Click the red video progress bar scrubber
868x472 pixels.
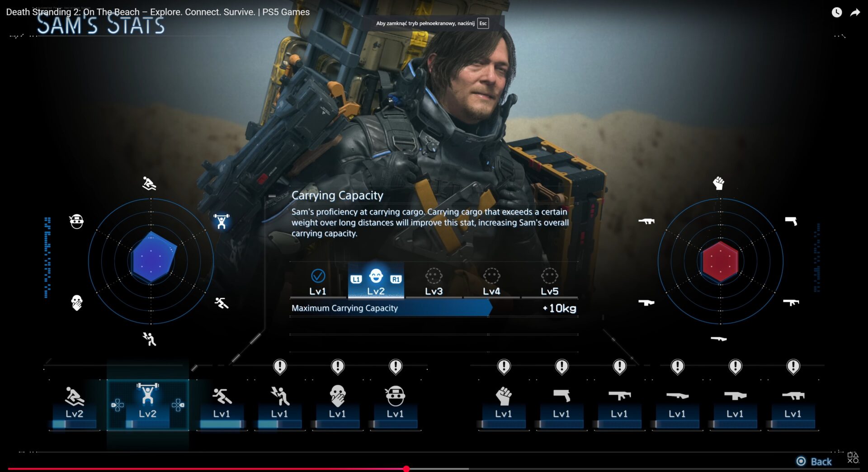click(406, 469)
